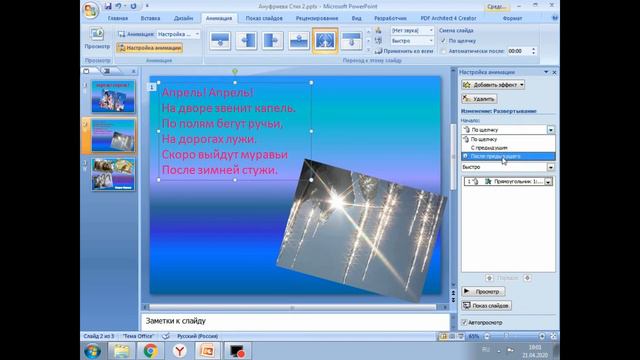This screenshot has height=360, width=640.
Task: Redo action in quick access toolbar
Action: 133,6
